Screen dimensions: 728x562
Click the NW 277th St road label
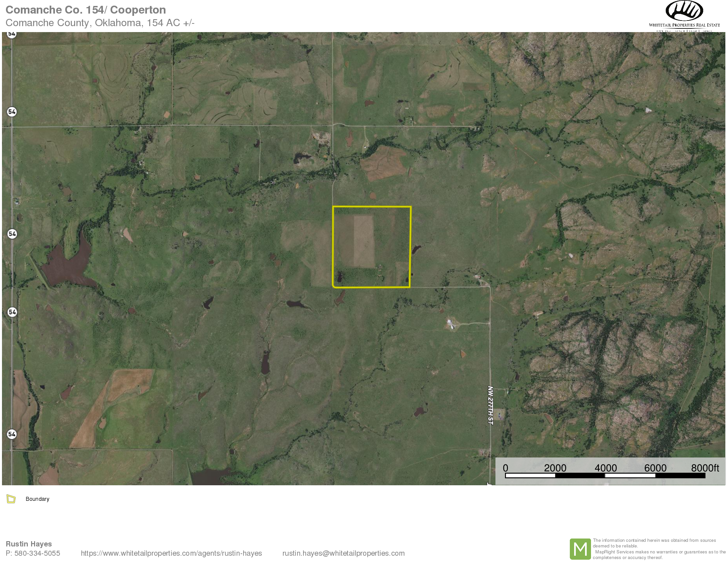(x=490, y=406)
